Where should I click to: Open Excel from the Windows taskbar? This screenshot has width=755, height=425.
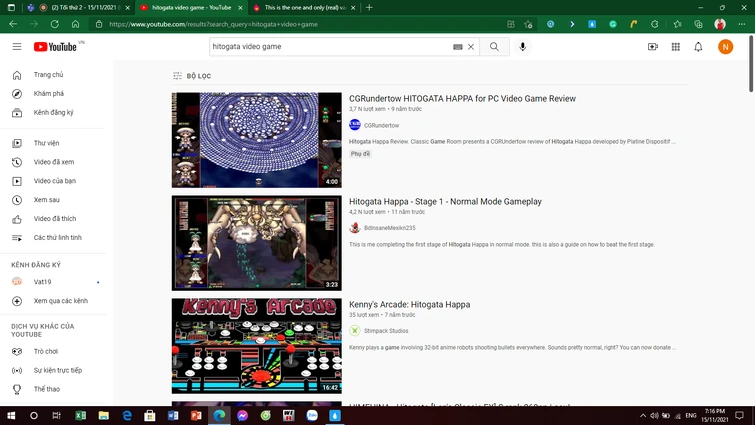80,415
